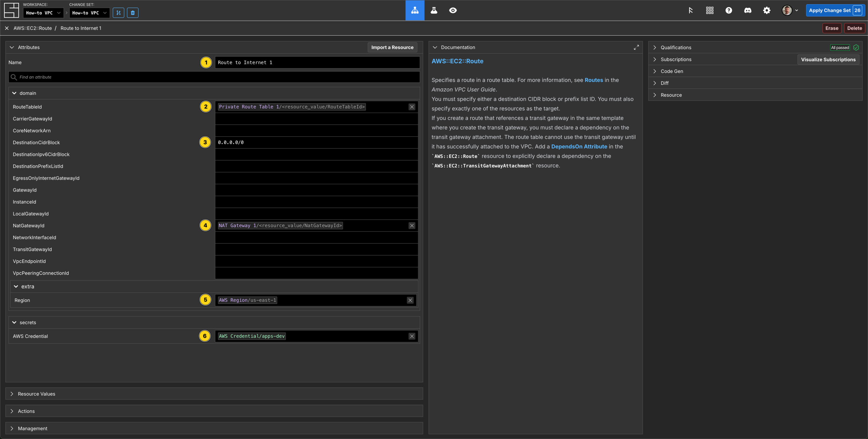
Task: Click the empty NetworkInterfaceId field
Action: click(316, 238)
